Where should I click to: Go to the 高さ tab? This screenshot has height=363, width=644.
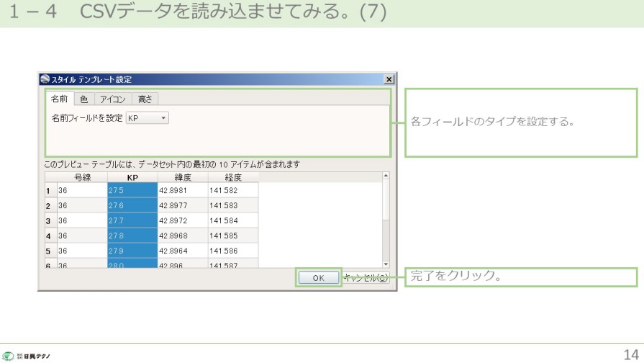145,99
